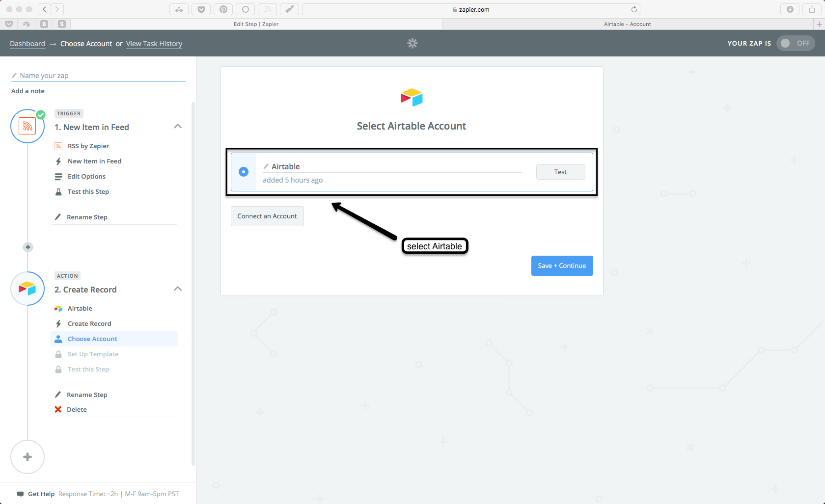Reload the page
Image resolution: width=825 pixels, height=504 pixels.
coord(634,9)
